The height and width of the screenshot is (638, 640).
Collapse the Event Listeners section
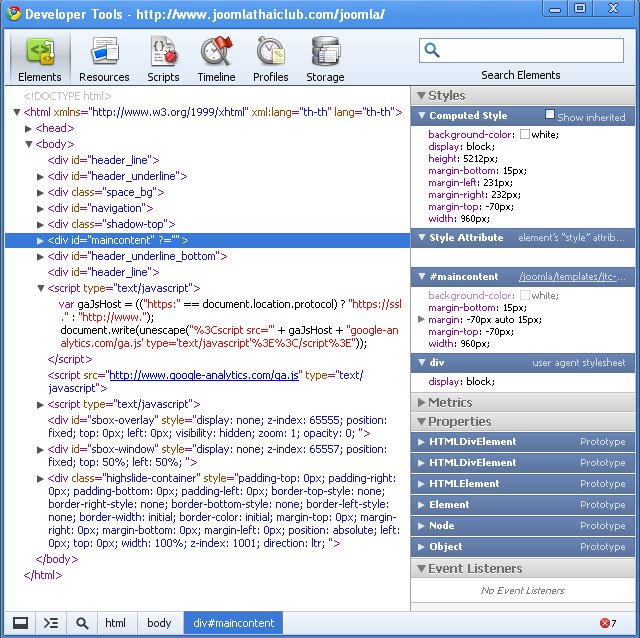[x=422, y=568]
